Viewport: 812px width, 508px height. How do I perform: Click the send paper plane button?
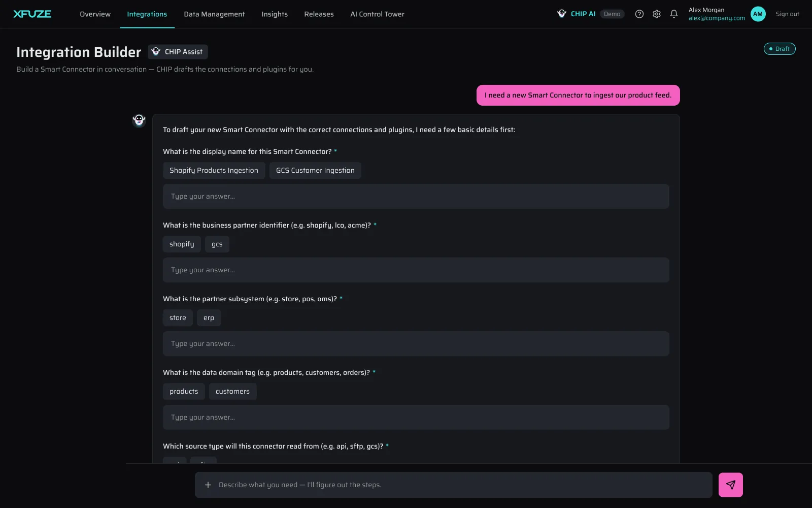pos(731,485)
